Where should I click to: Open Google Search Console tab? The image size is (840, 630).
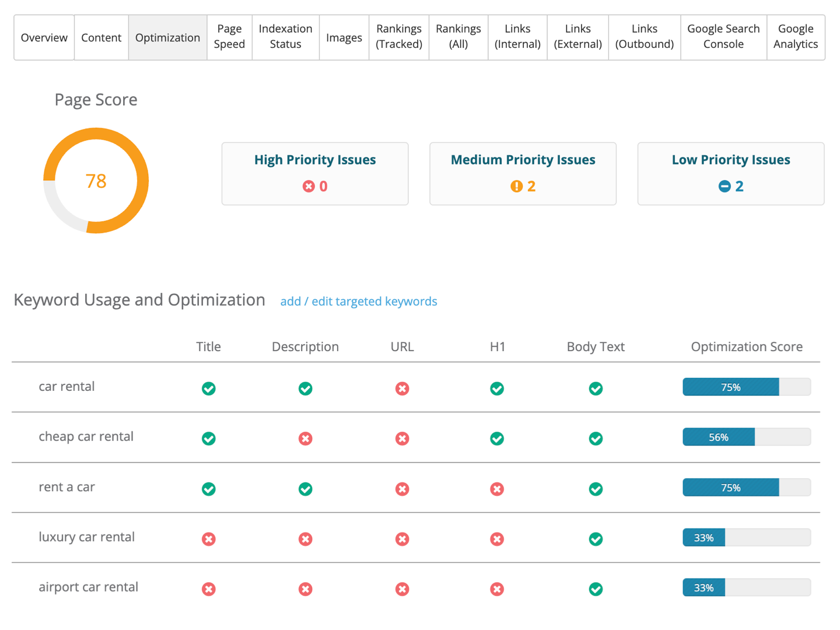(723, 37)
